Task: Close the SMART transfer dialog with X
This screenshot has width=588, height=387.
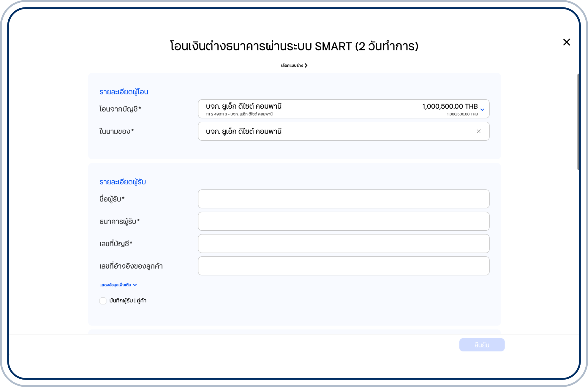Action: click(x=566, y=42)
